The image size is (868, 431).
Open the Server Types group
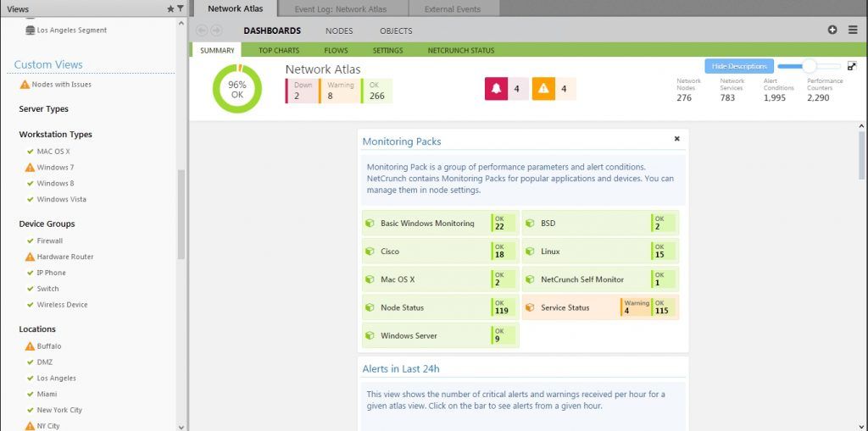click(44, 109)
